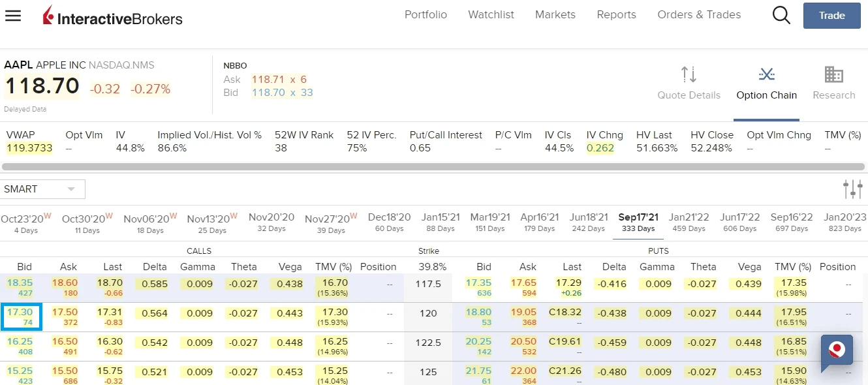This screenshot has width=868, height=385.
Task: Select the Oct23'20 weekly expiration
Action: pyautogui.click(x=25, y=223)
